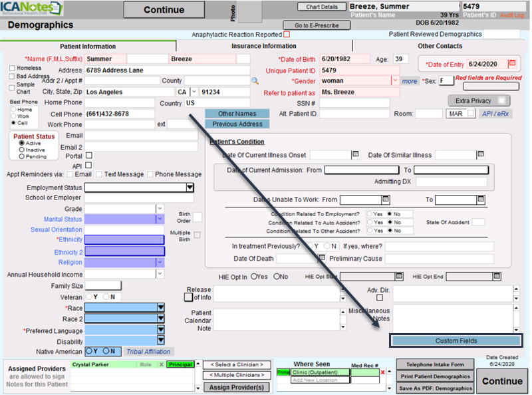The height and width of the screenshot is (395, 532).
Task: Open the Gender dropdown list
Action: [x=394, y=81]
